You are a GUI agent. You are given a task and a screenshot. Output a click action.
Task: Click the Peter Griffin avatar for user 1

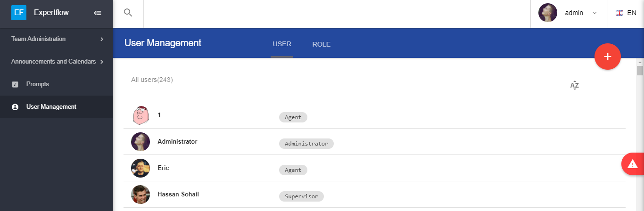pyautogui.click(x=140, y=115)
